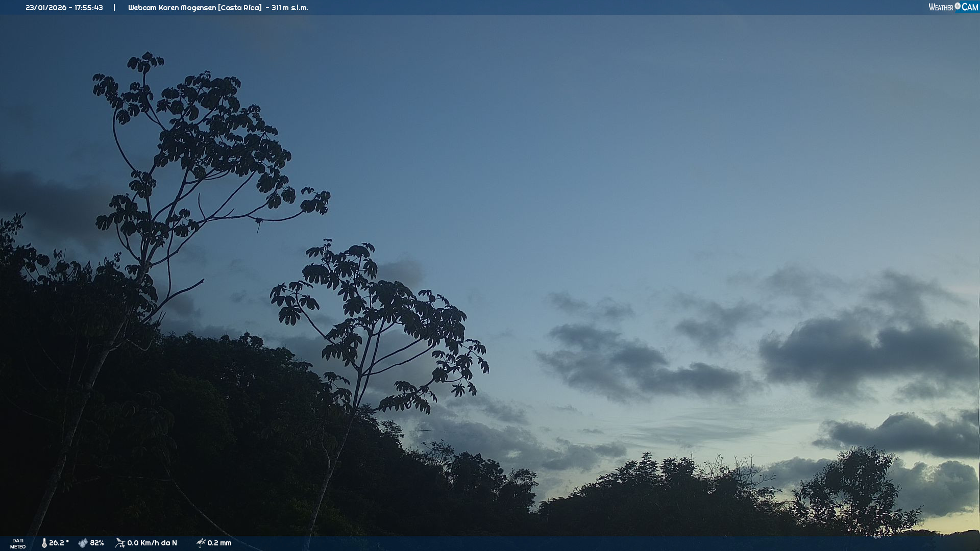This screenshot has width=980, height=551.
Task: Click the thermometer temperature icon
Action: click(x=44, y=543)
